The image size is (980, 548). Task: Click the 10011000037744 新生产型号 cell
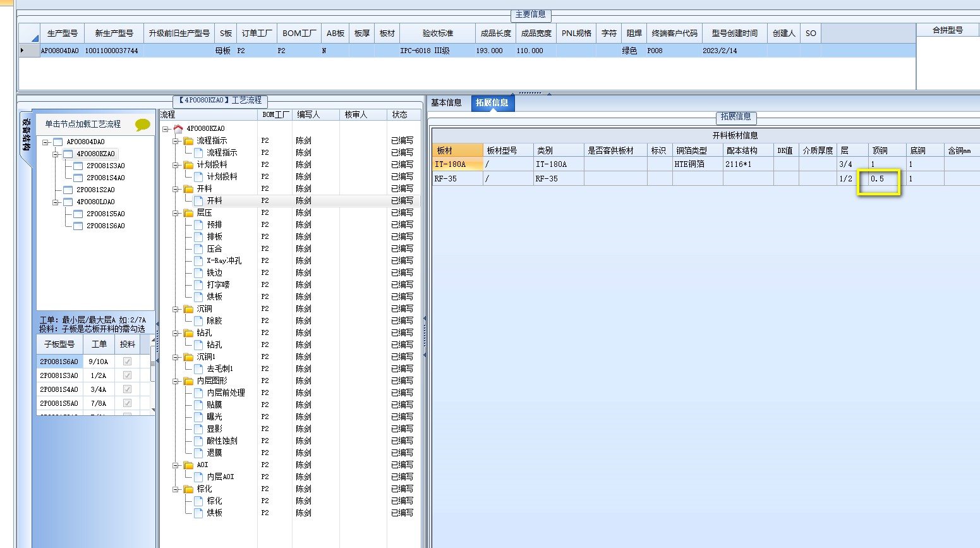coord(113,51)
